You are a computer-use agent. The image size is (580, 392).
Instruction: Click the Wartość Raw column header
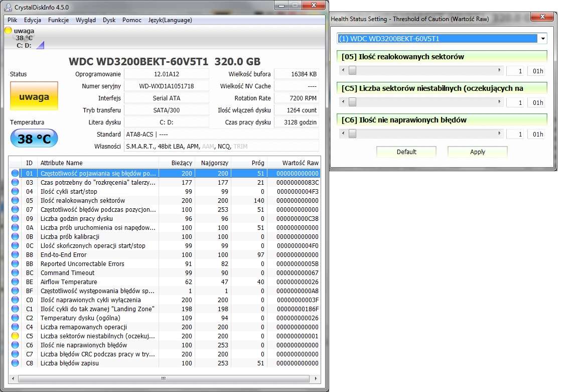(x=294, y=163)
